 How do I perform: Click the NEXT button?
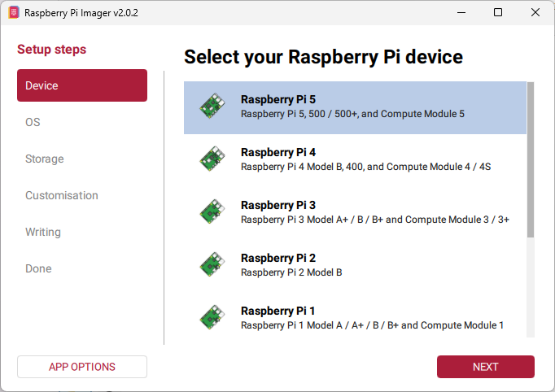click(x=486, y=367)
